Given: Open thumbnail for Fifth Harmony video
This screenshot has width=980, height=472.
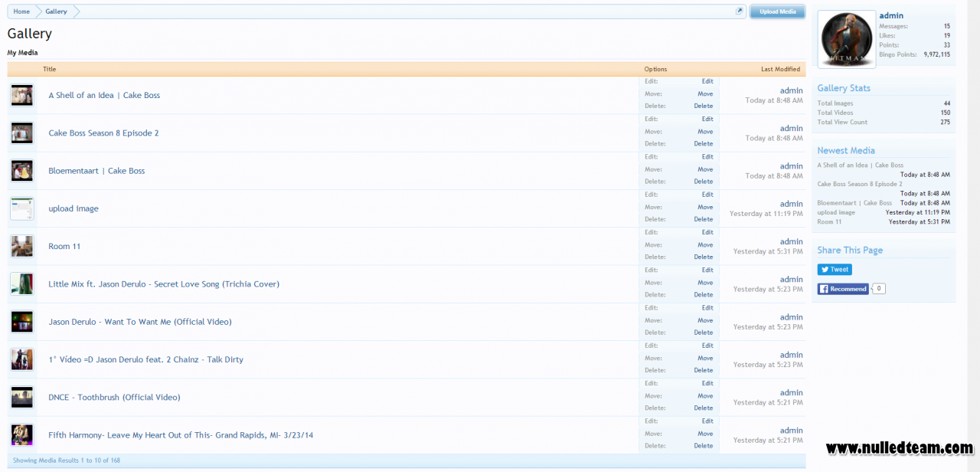Looking at the screenshot, I should pyautogui.click(x=21, y=434).
